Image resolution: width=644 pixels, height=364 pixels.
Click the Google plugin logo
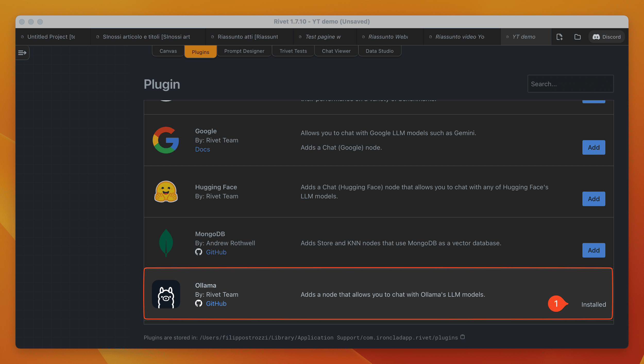(x=166, y=140)
